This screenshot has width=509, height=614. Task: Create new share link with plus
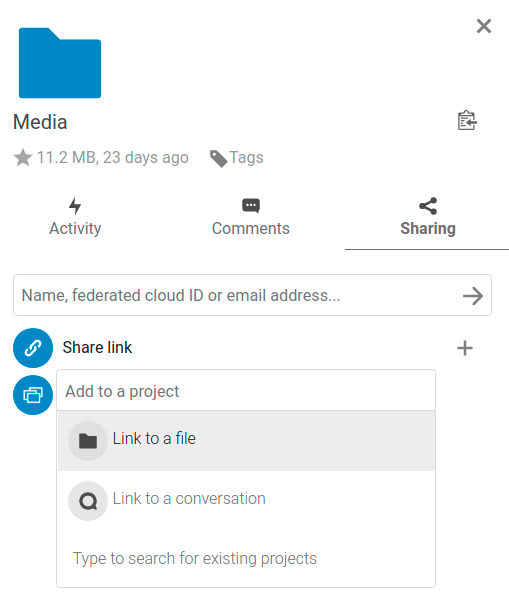(465, 348)
